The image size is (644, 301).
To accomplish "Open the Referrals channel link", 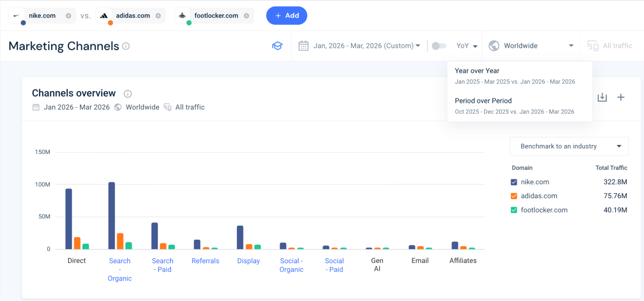I will click(x=206, y=261).
